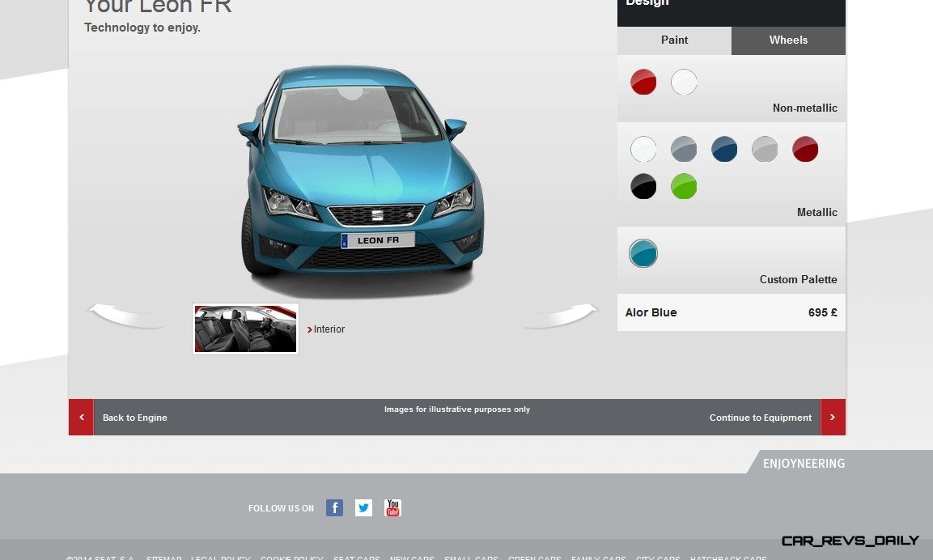
Task: Click the 'Non-metallic' section label
Action: [804, 108]
